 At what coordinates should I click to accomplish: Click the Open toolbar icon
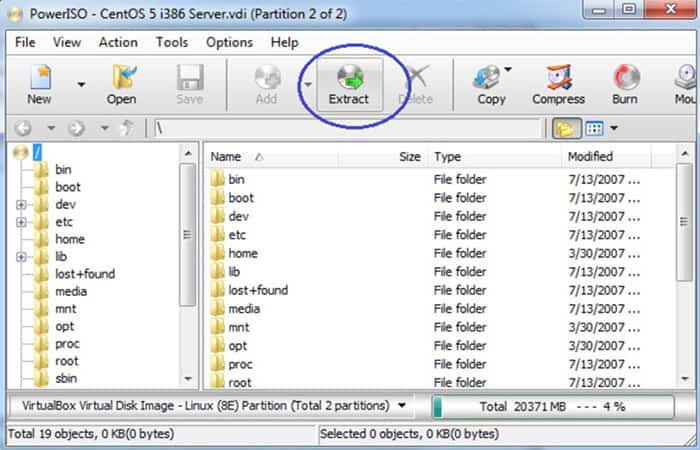121,84
